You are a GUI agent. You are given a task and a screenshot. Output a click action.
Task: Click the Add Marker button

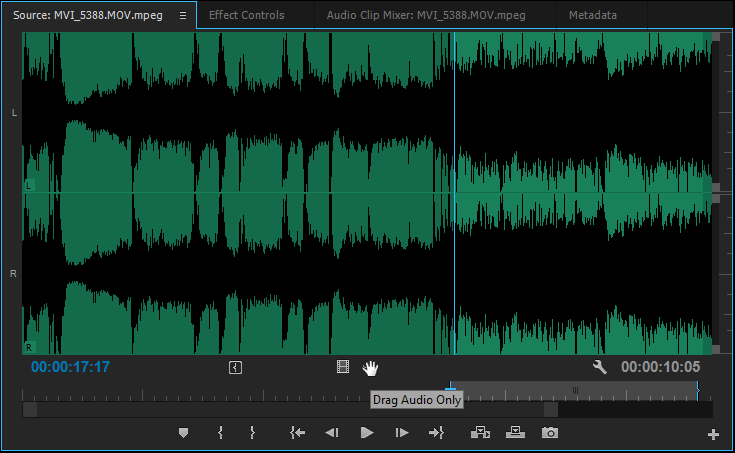click(183, 433)
